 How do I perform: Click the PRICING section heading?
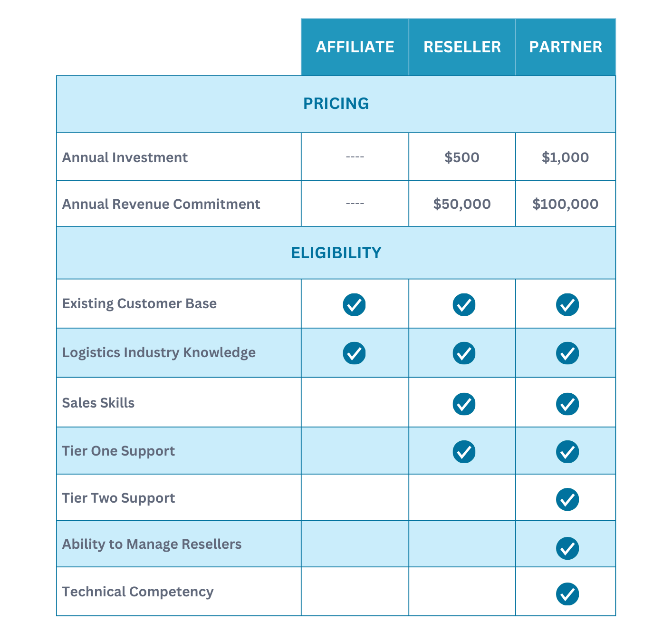(336, 104)
